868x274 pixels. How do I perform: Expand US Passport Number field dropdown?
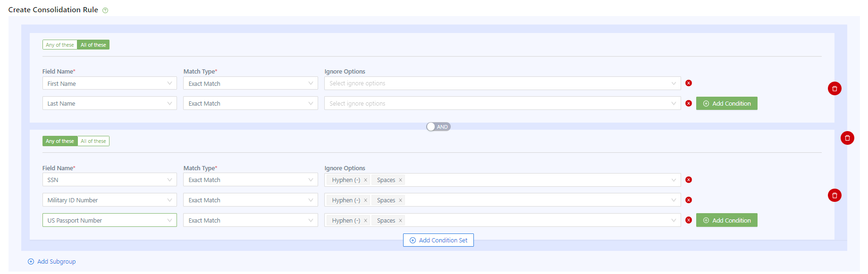pyautogui.click(x=110, y=220)
